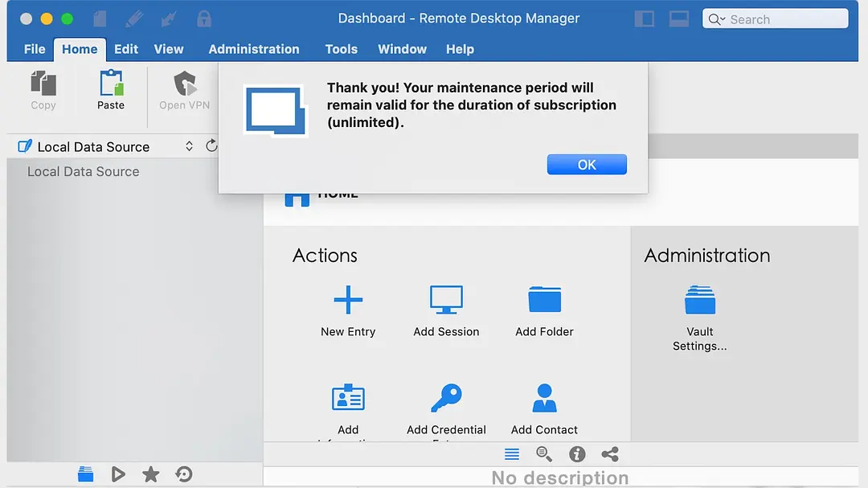The width and height of the screenshot is (868, 488).
Task: Open the Edit menu
Action: coord(126,49)
